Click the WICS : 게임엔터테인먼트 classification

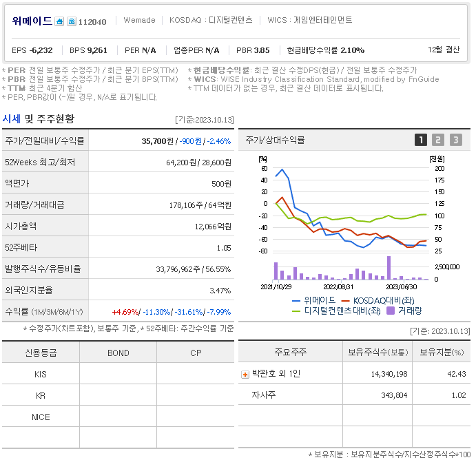310,20
